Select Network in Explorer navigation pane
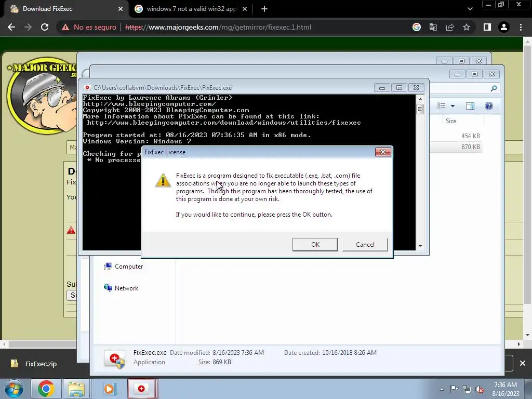The image size is (532, 399). [x=121, y=288]
